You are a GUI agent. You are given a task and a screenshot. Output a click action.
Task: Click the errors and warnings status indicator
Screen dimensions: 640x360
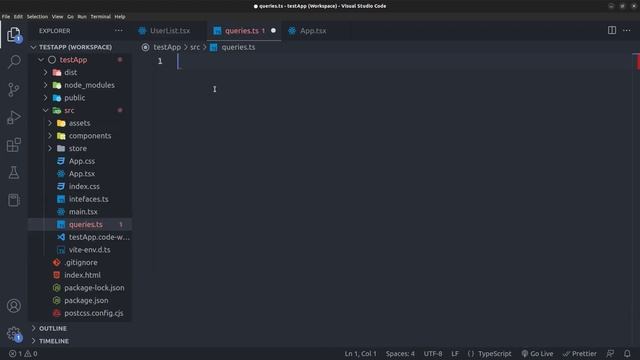pos(23,354)
